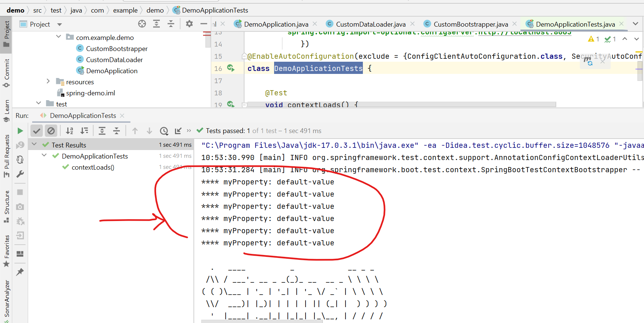Collapse all test results
The height and width of the screenshot is (323, 644).
click(117, 131)
